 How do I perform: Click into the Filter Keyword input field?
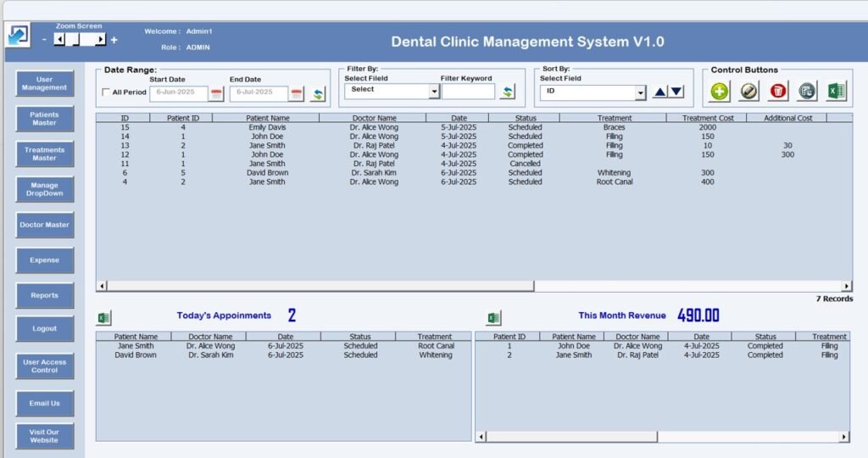pos(468,92)
